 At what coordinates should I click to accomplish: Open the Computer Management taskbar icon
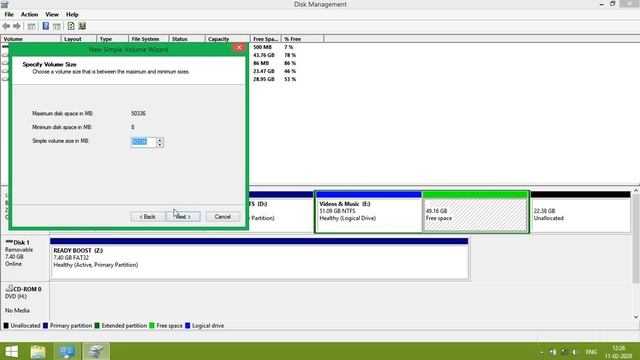coord(67,351)
